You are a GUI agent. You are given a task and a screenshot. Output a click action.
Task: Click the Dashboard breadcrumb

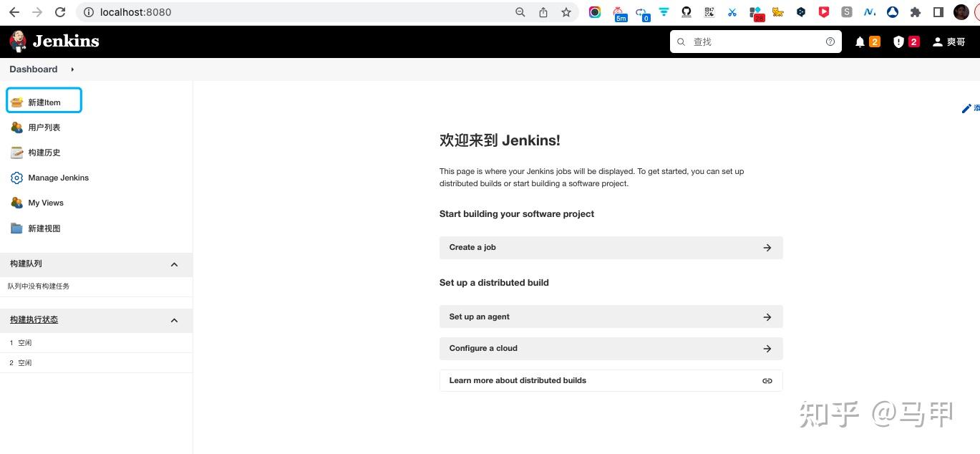pyautogui.click(x=34, y=69)
